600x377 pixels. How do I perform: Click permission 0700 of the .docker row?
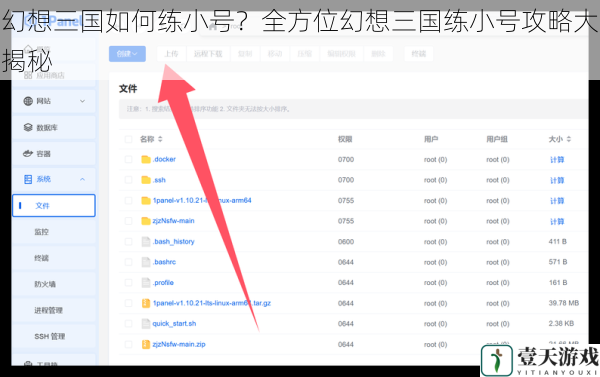[x=346, y=159]
